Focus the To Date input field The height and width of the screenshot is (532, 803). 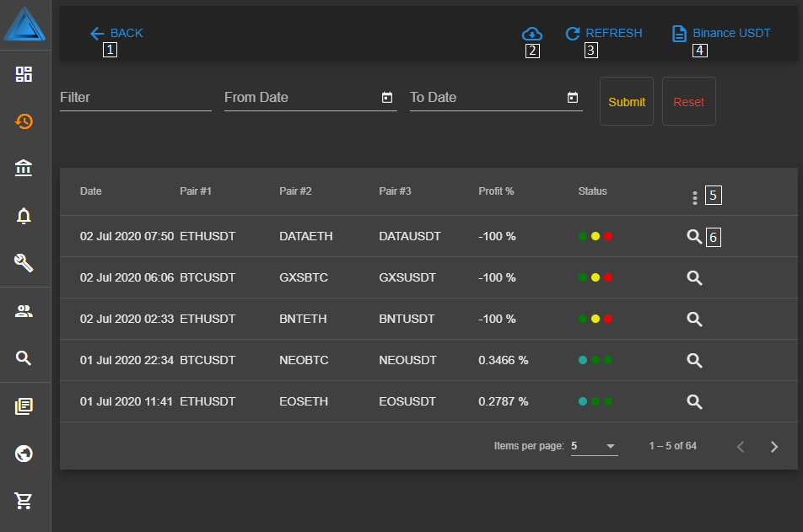[x=496, y=98]
